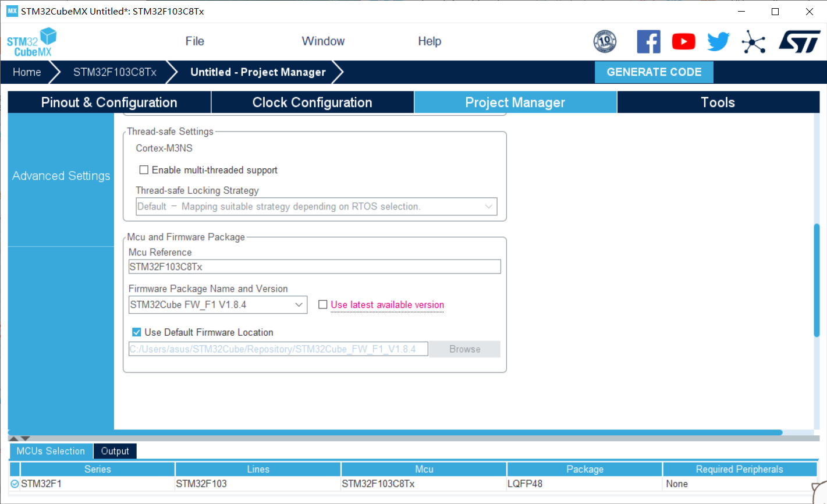Select STM32F103C8Tx cell in Mcu column

pyautogui.click(x=424, y=484)
